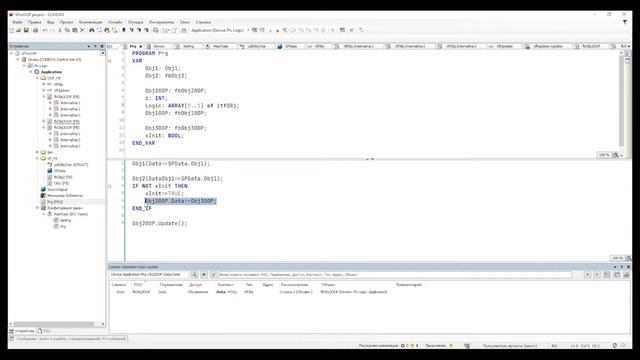640x360 pixels.
Task: Click the Undo arrow toolbar icon
Action: point(44,30)
